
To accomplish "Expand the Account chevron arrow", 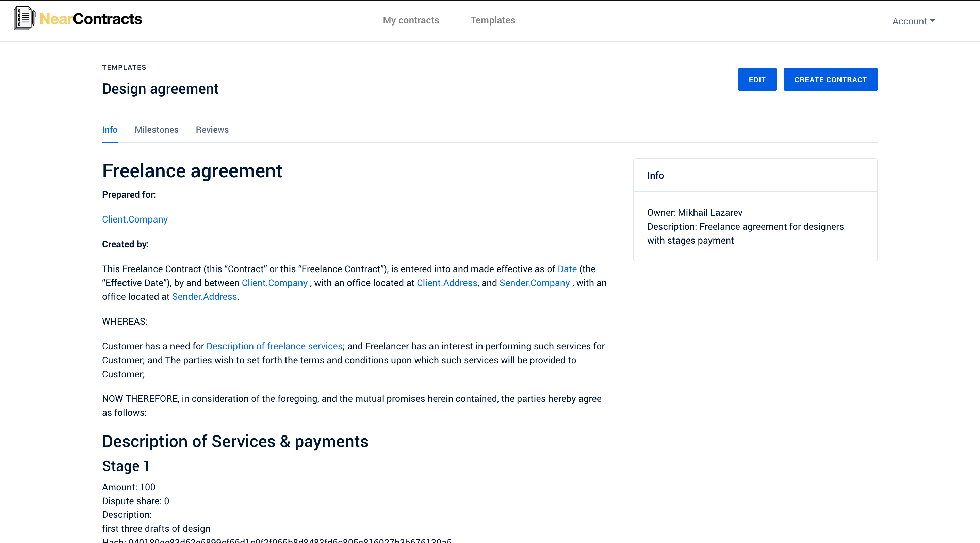I will tap(932, 21).
